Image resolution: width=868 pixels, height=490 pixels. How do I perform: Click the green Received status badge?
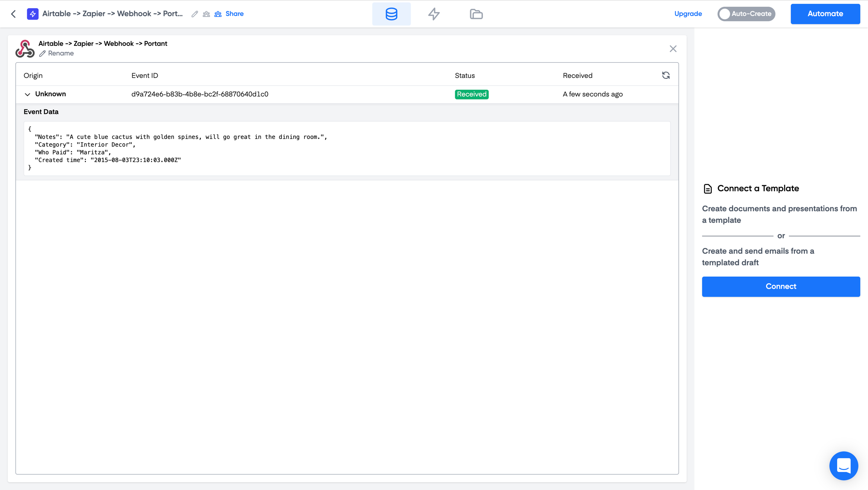point(471,94)
